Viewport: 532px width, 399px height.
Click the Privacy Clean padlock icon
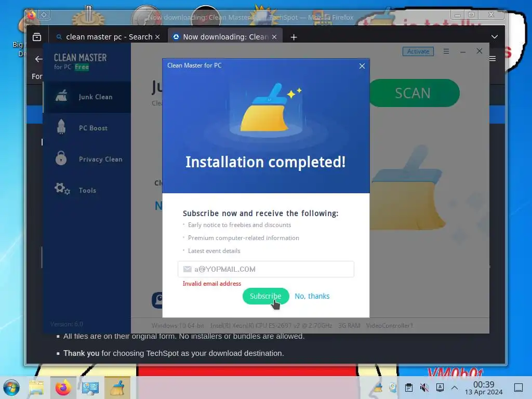point(61,158)
